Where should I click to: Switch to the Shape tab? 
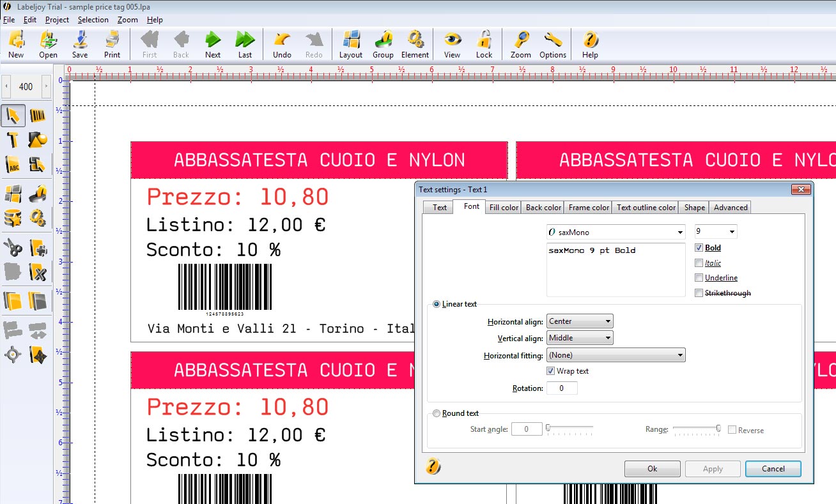(695, 208)
